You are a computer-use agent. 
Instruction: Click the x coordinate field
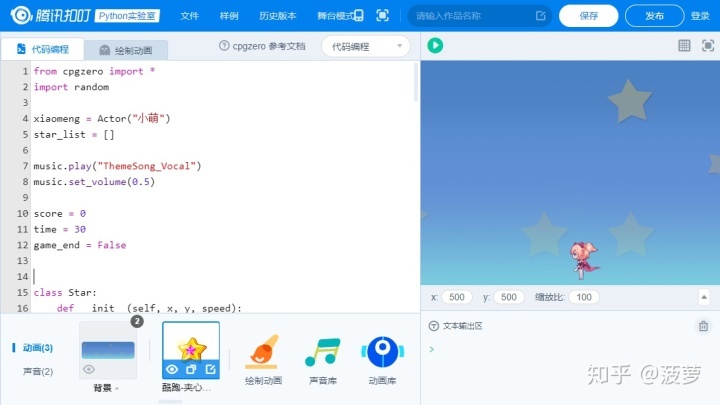pos(456,297)
